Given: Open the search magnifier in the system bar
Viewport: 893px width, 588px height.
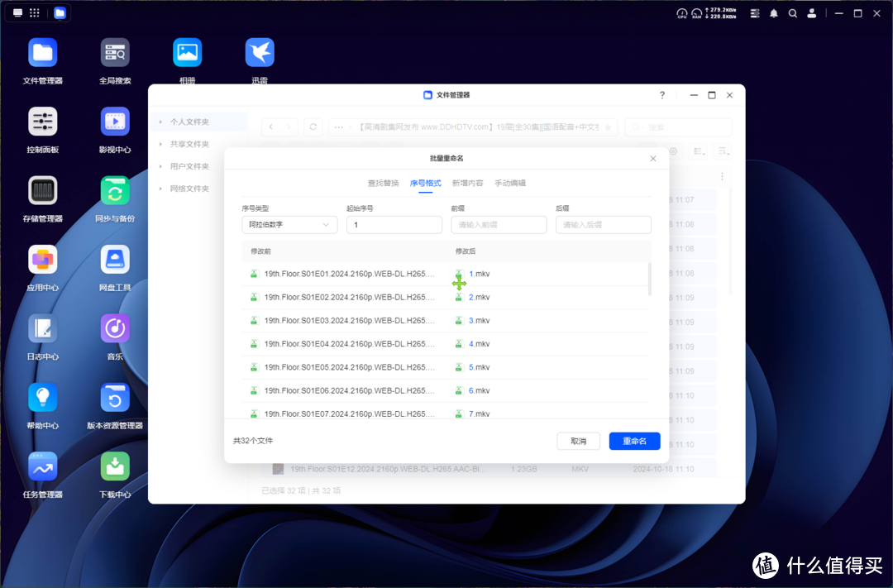Looking at the screenshot, I should [x=791, y=13].
